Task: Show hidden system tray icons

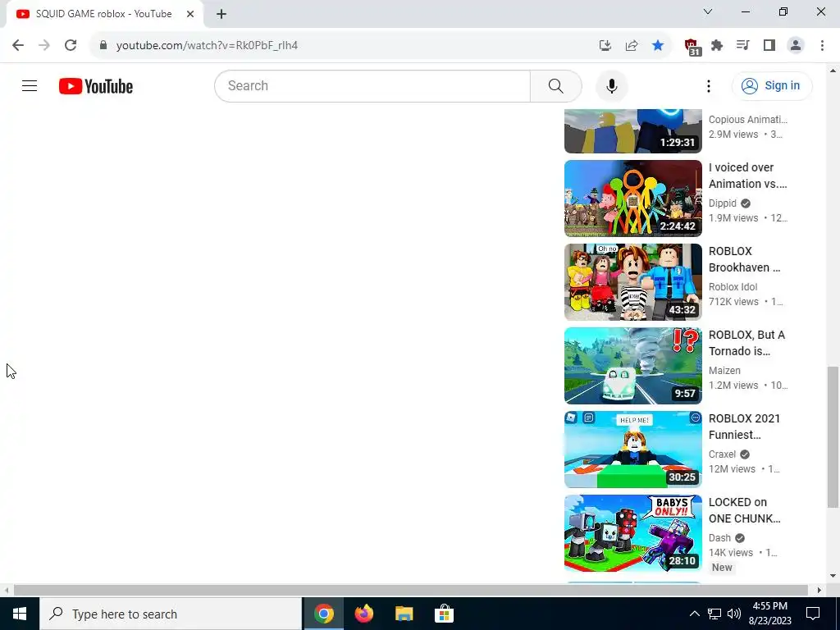Action: click(694, 614)
